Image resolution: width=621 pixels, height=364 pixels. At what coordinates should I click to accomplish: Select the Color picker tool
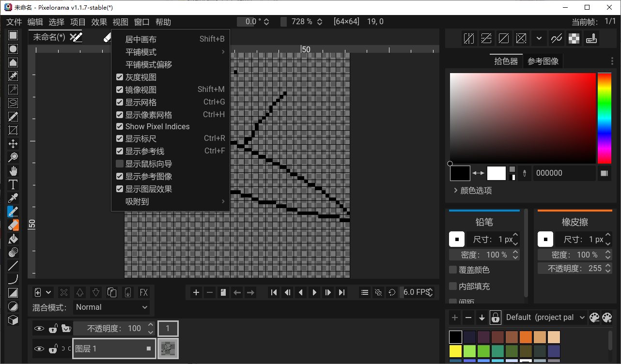click(13, 197)
